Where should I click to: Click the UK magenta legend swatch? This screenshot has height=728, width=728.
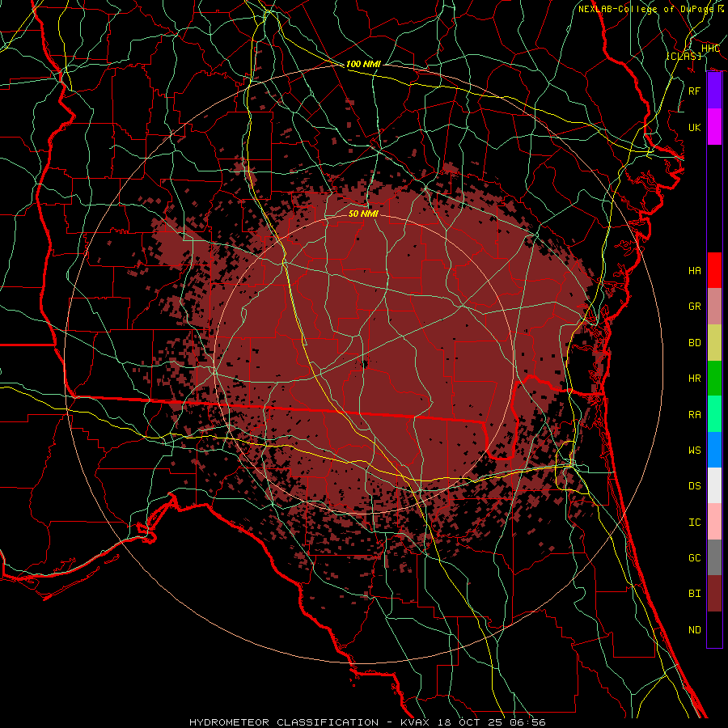pyautogui.click(x=714, y=127)
